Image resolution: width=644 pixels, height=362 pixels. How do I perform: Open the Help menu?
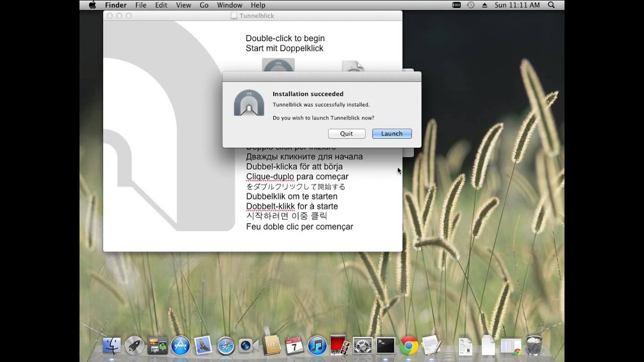coord(258,5)
